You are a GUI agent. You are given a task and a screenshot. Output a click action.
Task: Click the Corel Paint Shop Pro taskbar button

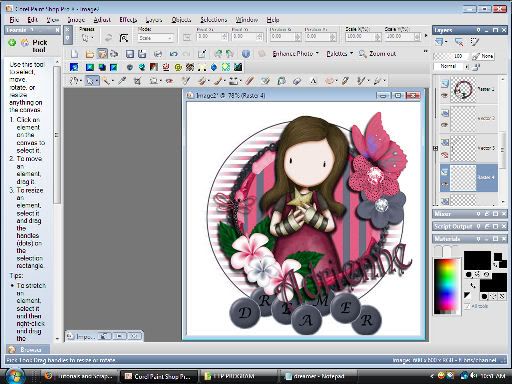(158, 376)
